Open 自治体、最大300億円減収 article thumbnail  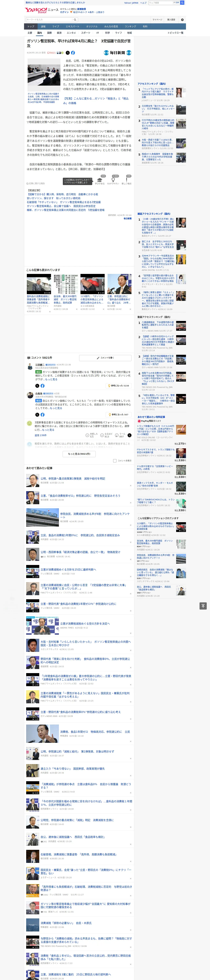pyautogui.click(x=66, y=284)
